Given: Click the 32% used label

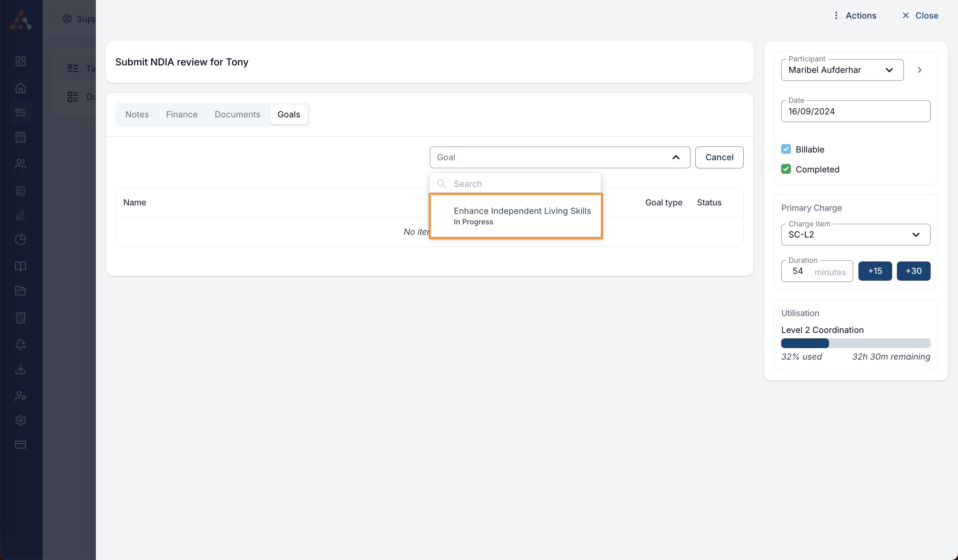Looking at the screenshot, I should click(x=801, y=357).
